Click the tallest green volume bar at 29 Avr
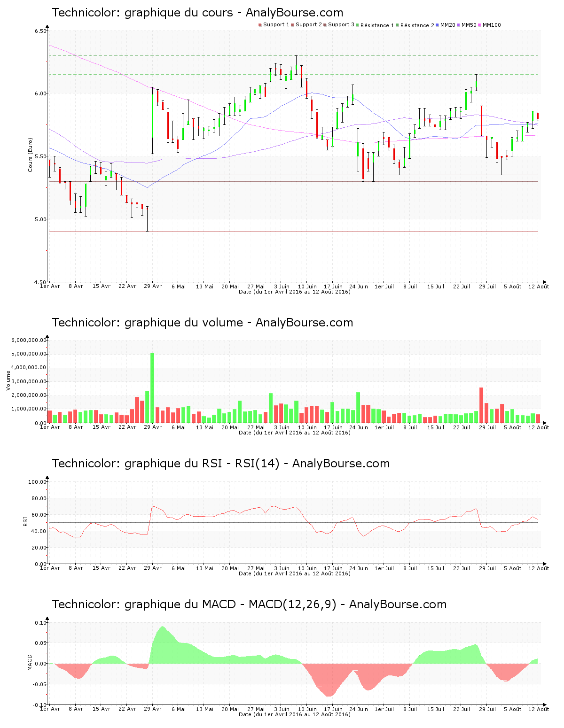The image size is (564, 728). (152, 387)
